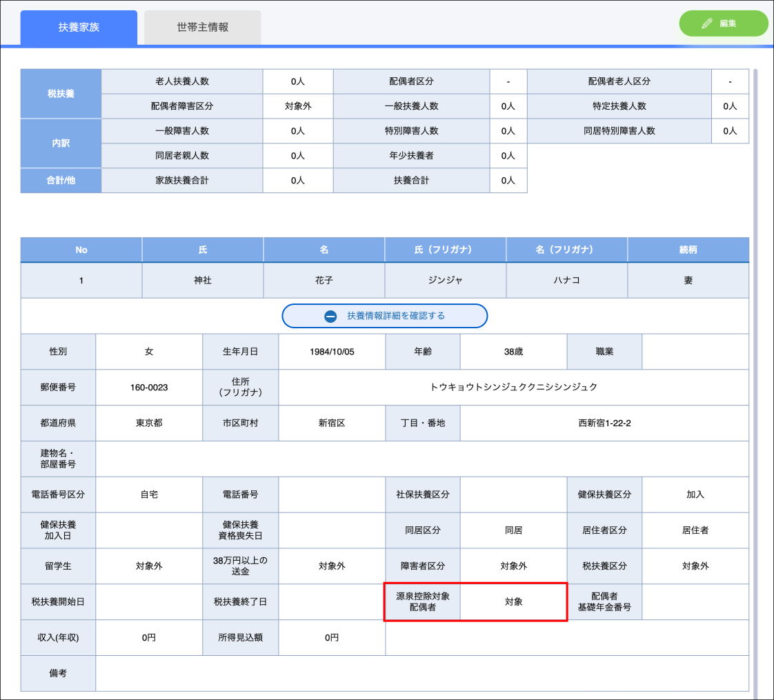Click the birthdate value 1984/10/05
The width and height of the screenshot is (774, 700).
coord(332,352)
